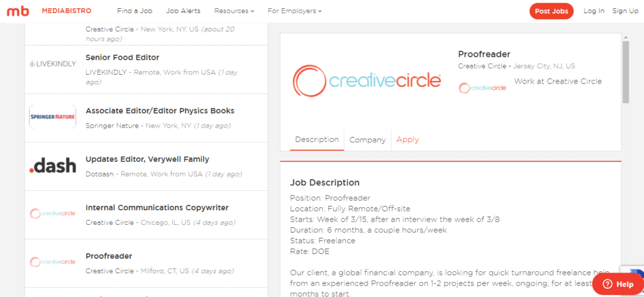Click Creative Circle logo beside Milford Proofreader listing

point(52,262)
